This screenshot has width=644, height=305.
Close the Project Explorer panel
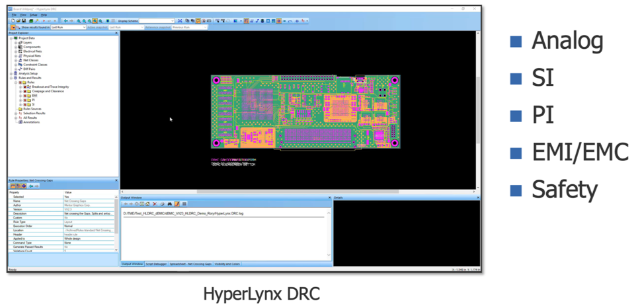pos(116,33)
